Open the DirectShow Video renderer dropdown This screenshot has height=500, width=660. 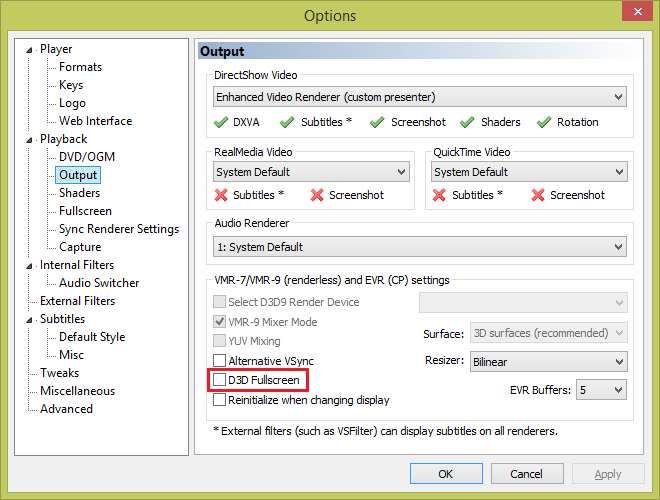point(419,97)
